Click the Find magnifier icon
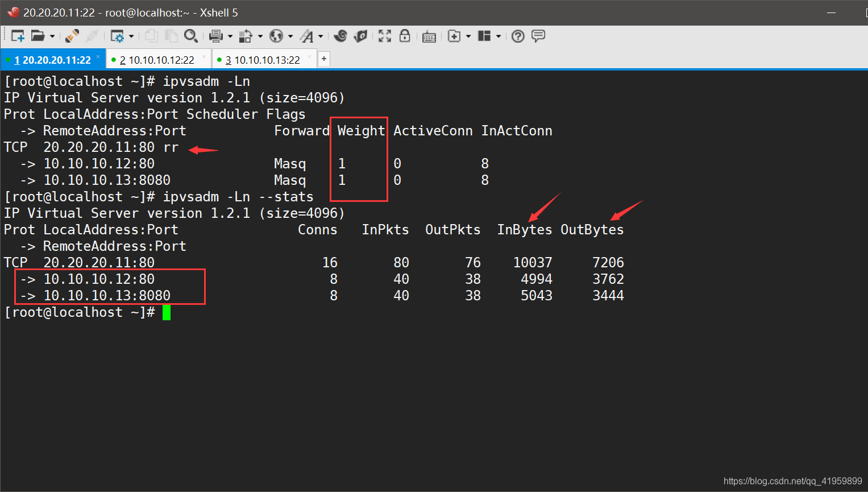868x492 pixels. [x=191, y=36]
